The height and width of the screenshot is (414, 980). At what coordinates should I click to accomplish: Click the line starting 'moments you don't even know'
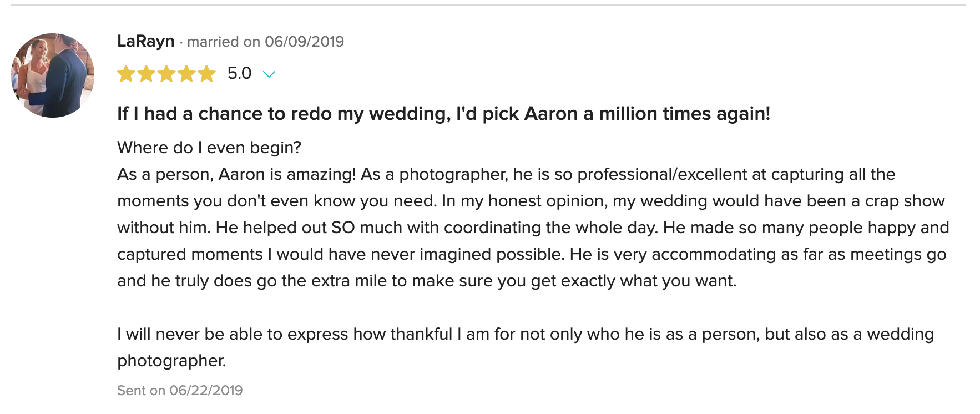531,201
